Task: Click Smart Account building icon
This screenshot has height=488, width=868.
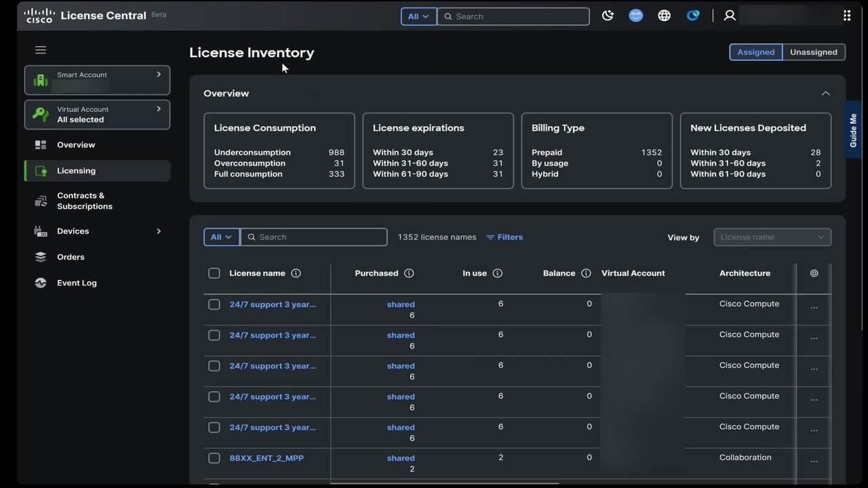Action: coord(41,81)
